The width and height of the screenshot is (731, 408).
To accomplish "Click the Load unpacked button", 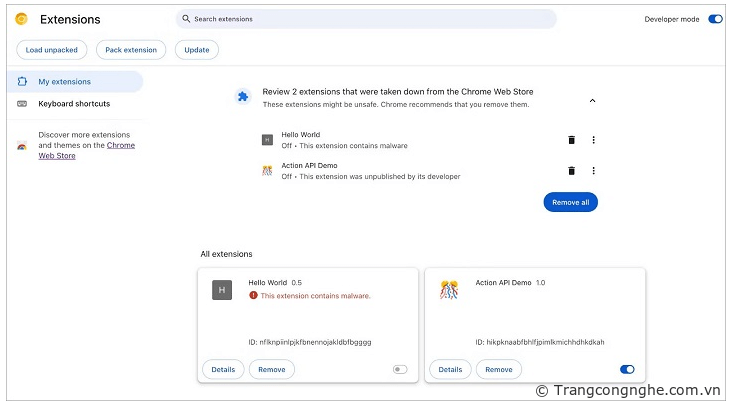I will click(x=52, y=50).
